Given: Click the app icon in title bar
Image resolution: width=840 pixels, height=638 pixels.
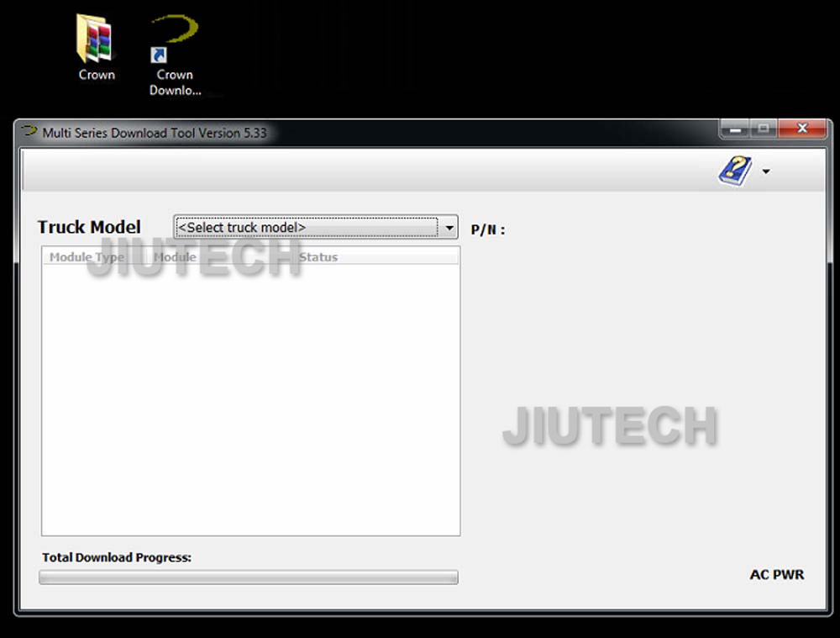Looking at the screenshot, I should tap(30, 132).
